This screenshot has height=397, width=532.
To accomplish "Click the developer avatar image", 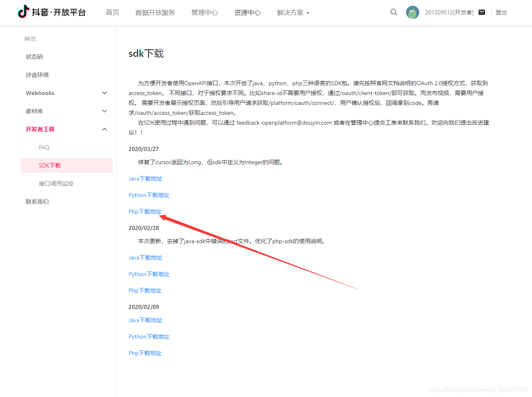I will pos(412,12).
